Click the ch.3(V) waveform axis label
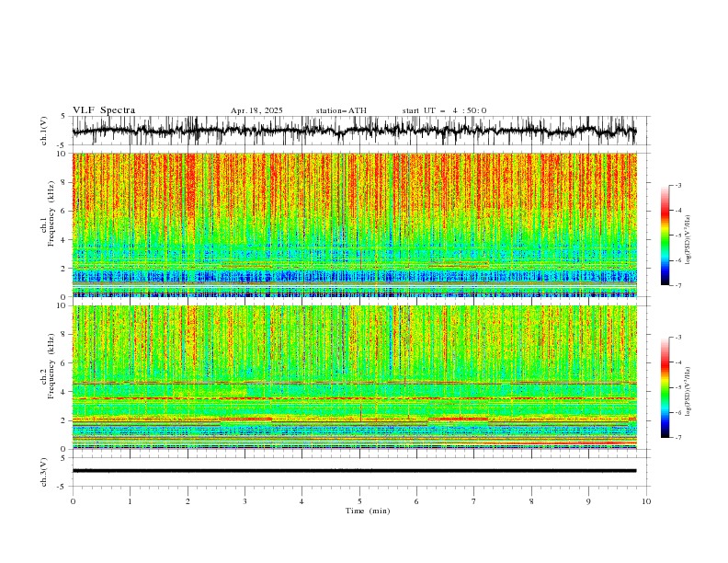728x563 pixels. pyautogui.click(x=44, y=472)
